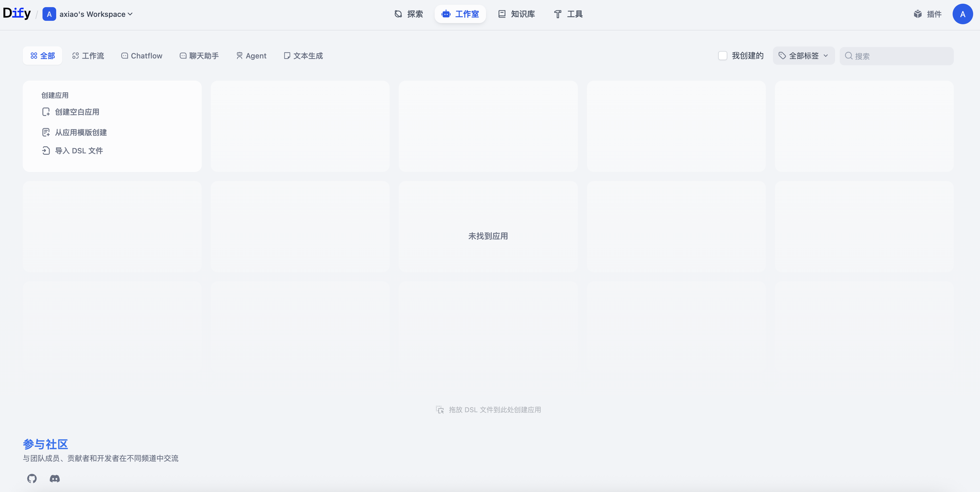980x492 pixels.
Task: Open the 全部标签 tag dropdown
Action: click(803, 56)
